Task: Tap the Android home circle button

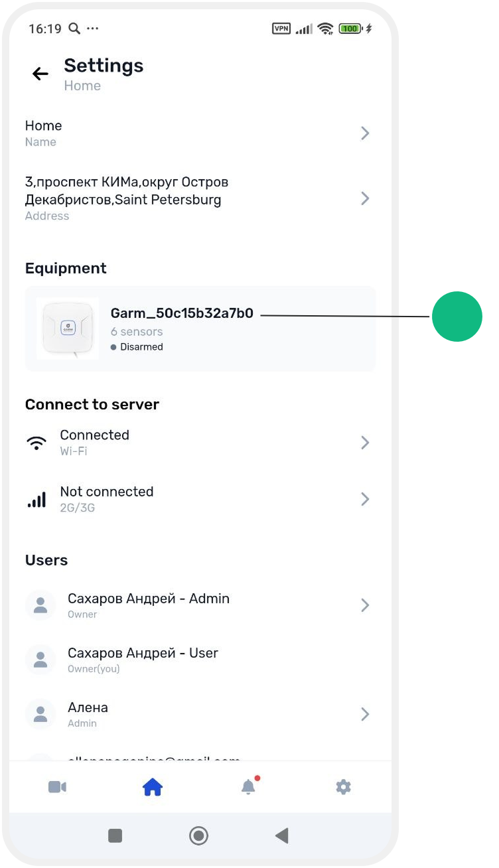Action: [198, 835]
